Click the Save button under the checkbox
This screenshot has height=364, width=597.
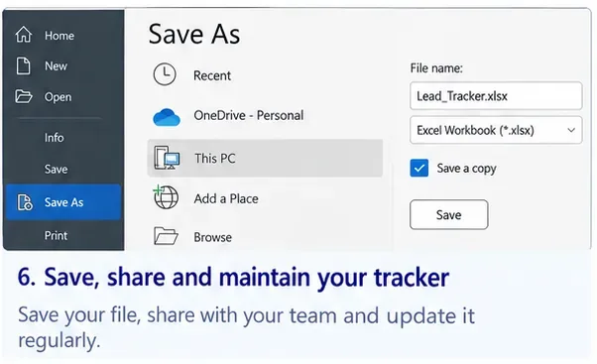(x=449, y=215)
